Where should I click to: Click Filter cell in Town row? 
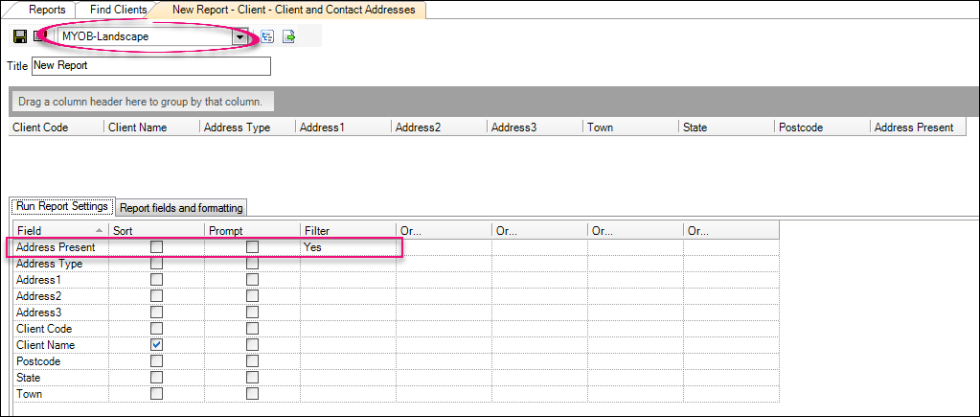(348, 394)
